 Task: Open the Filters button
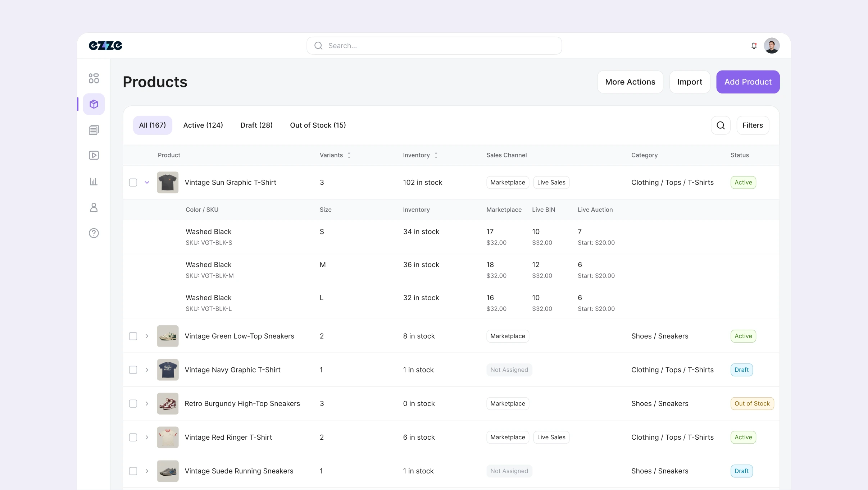pos(753,125)
